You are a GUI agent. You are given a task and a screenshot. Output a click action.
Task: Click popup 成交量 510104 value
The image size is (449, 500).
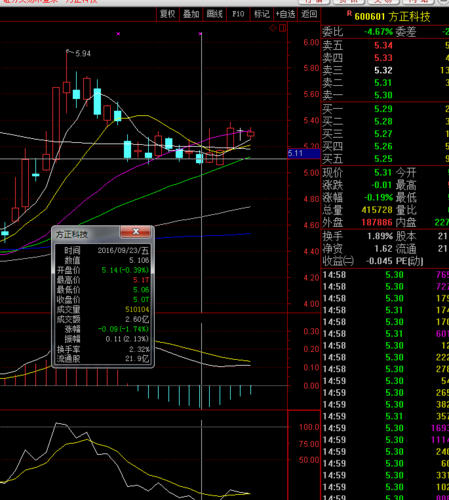click(137, 310)
